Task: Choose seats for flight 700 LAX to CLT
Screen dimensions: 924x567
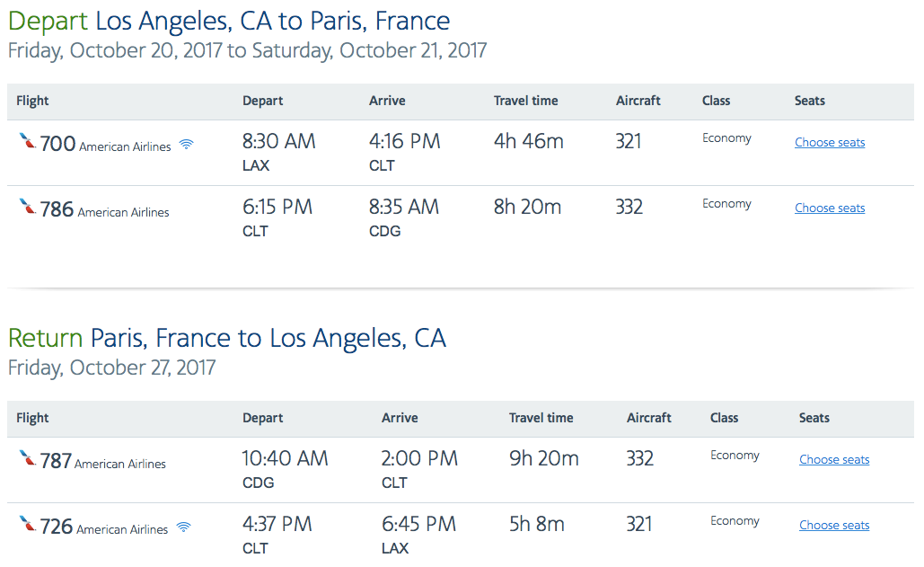Action: (x=830, y=142)
